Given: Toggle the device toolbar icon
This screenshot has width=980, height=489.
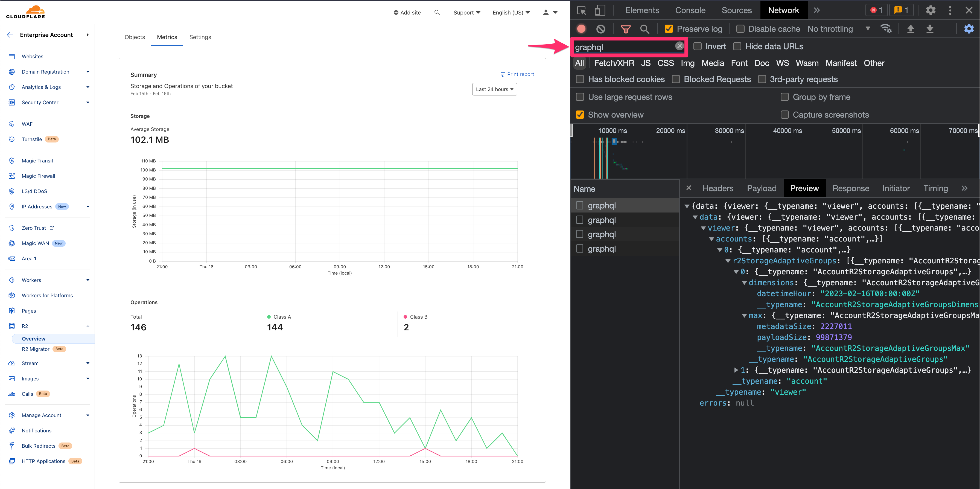Looking at the screenshot, I should pos(600,10).
